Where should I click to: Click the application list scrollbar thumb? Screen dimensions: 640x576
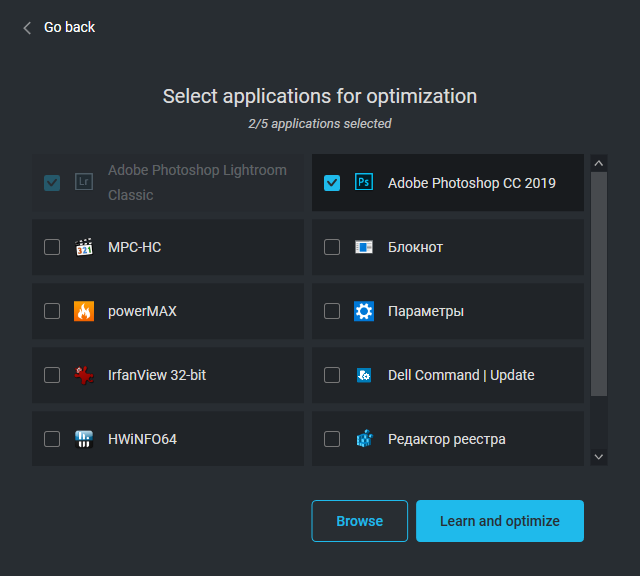point(599,285)
